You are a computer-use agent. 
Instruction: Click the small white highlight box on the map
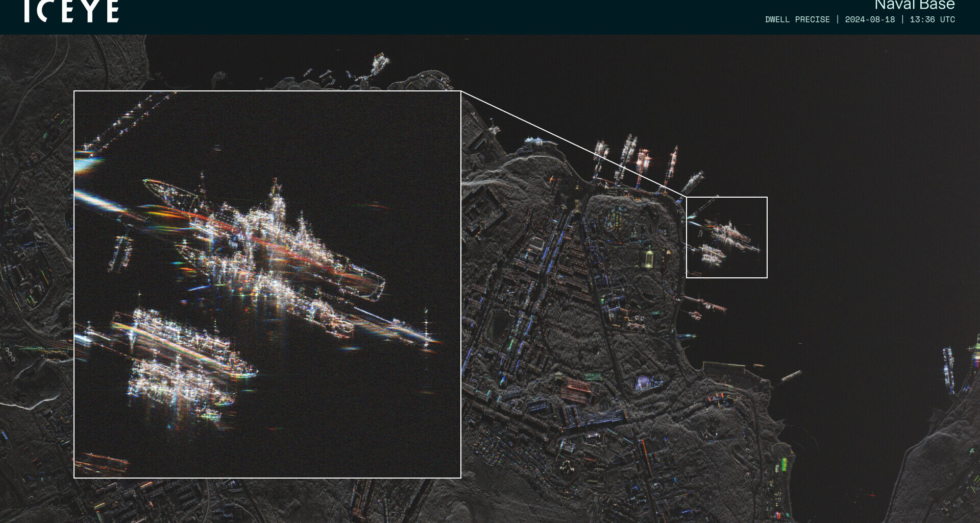(726, 237)
